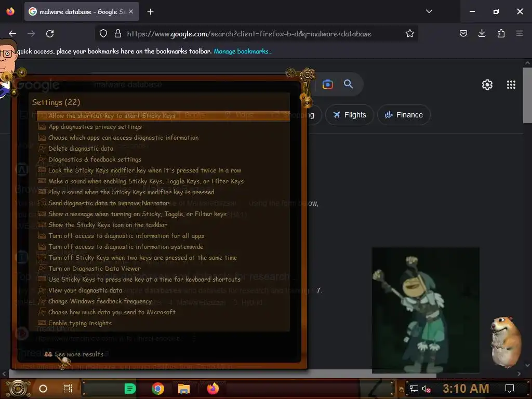Close the malware database Google tab
The image size is (532, 399).
(131, 11)
